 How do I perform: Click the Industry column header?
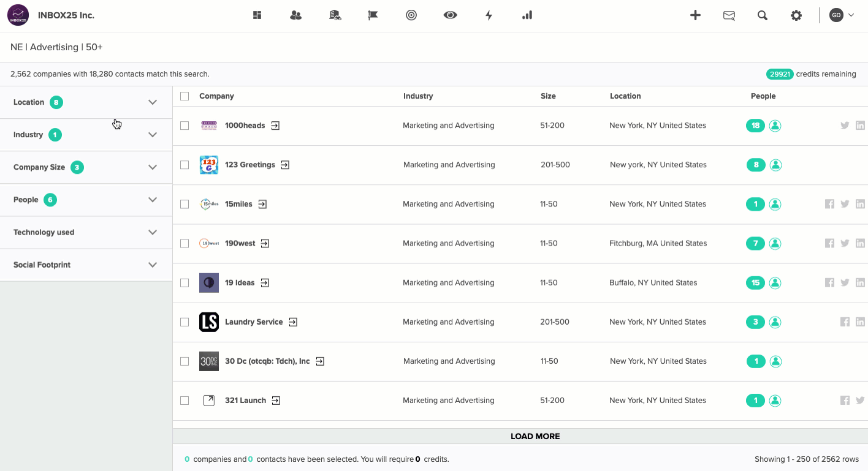click(418, 96)
